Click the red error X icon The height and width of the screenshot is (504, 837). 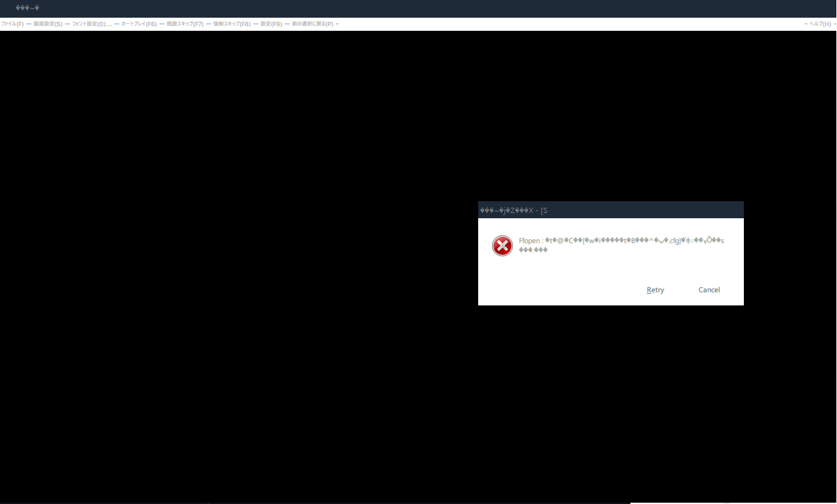point(502,245)
